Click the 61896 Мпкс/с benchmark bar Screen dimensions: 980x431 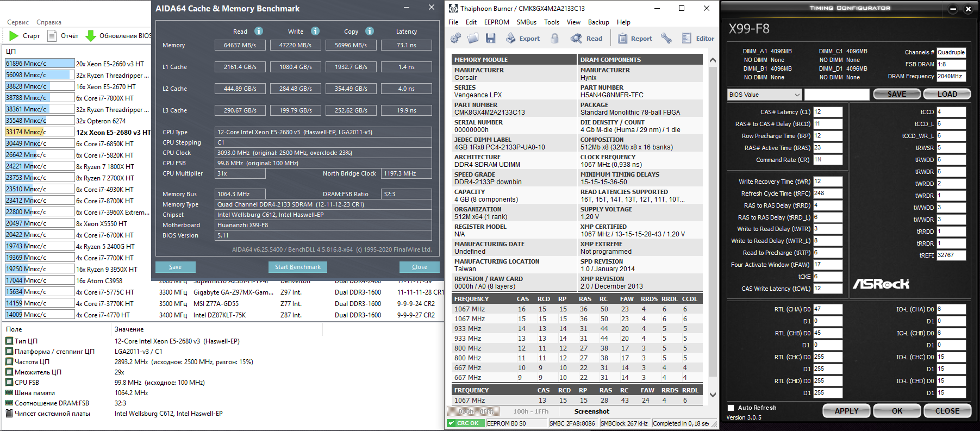point(40,64)
